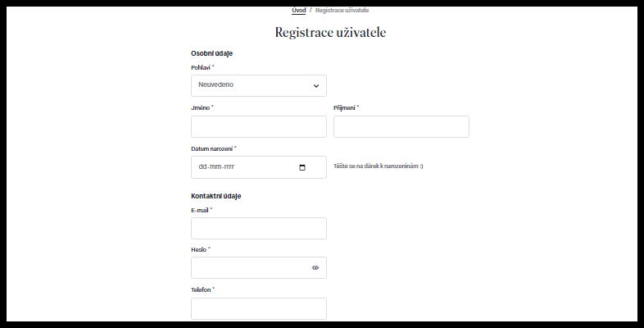
Task: Focus the Telefon input field
Action: point(258,308)
